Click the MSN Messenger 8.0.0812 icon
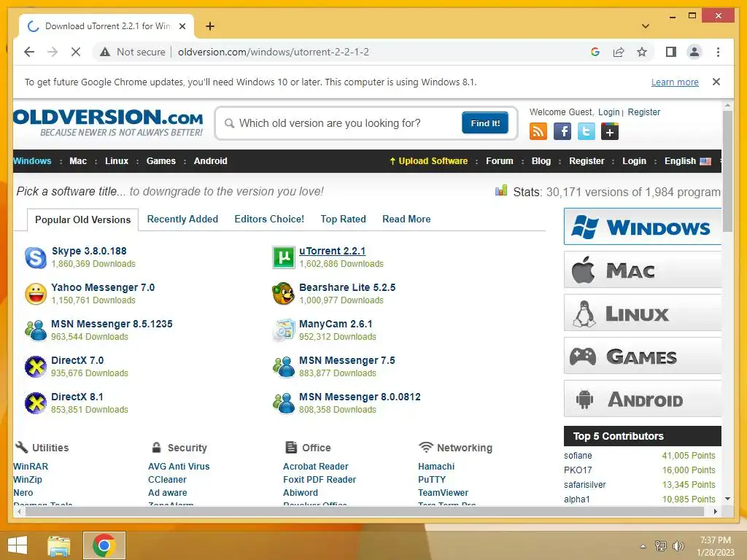The image size is (747, 560). [x=284, y=403]
